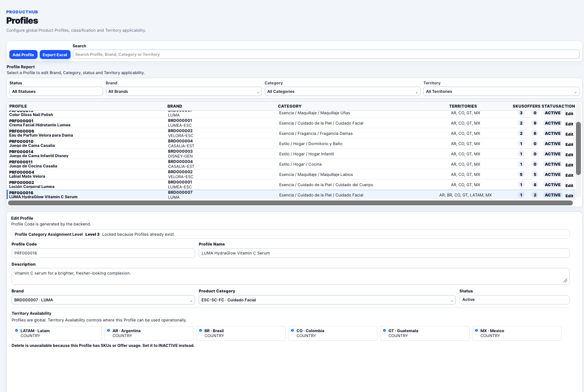Edit the Crema Facial Hidratante Lumea row
584x392 pixels.
tap(569, 124)
